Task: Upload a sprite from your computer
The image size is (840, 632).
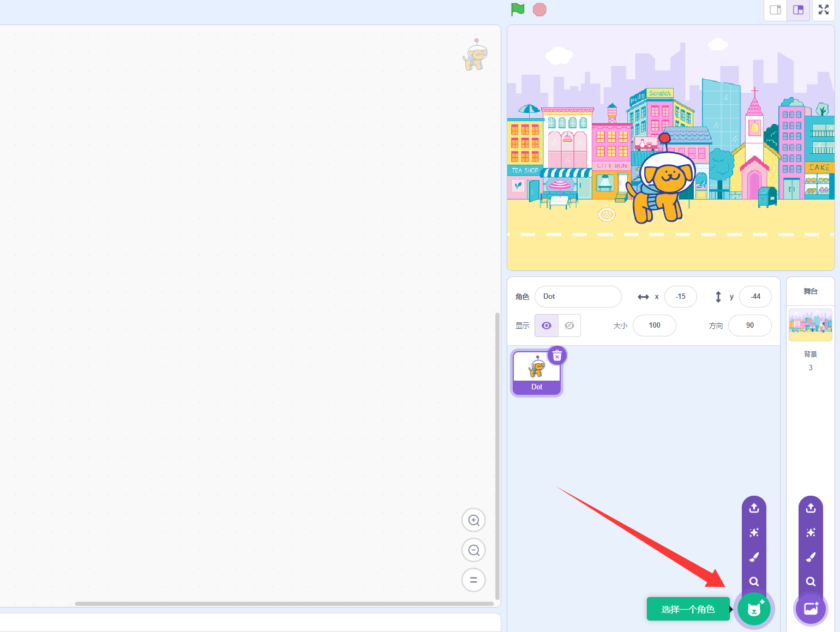Action: [754, 508]
